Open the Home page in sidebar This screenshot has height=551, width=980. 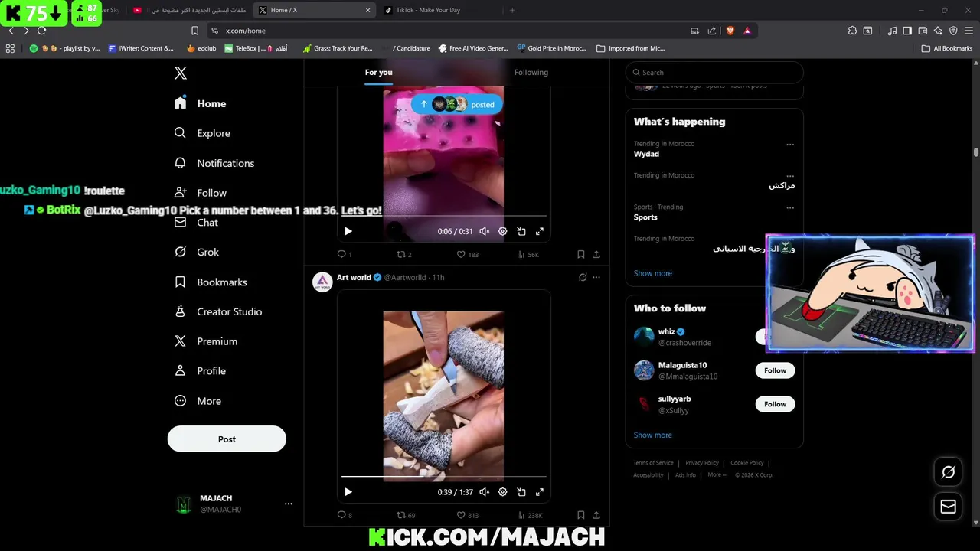pyautogui.click(x=200, y=103)
